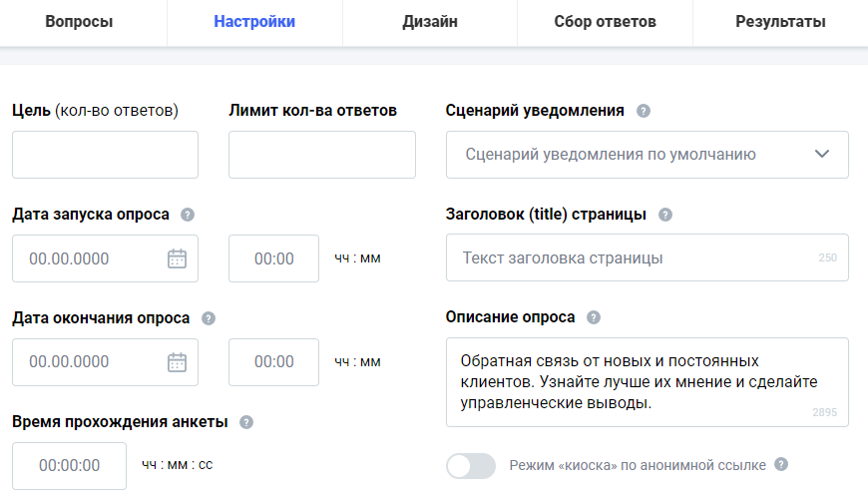Show help for kiosk mode option
The image size is (868, 504).
pos(781,464)
